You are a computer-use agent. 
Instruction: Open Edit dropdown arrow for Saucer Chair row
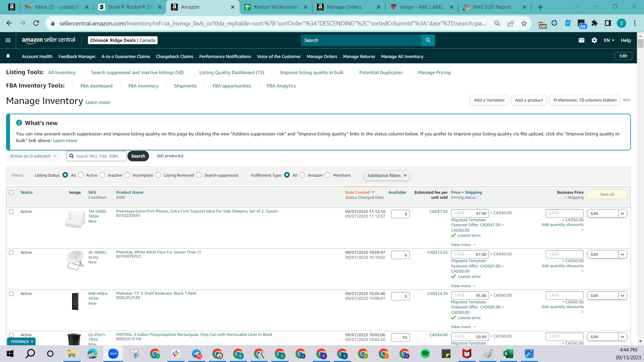click(623, 254)
